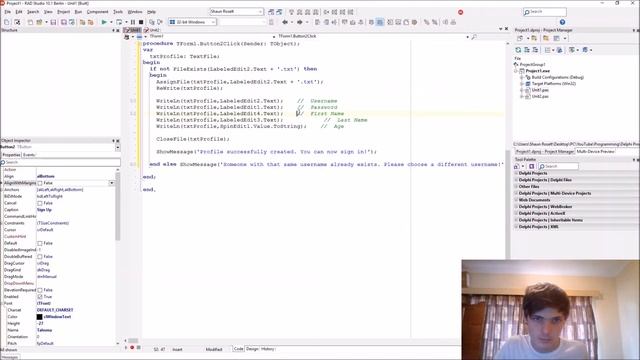640x360 pixels.
Task: Click the Structure panel close icon
Action: (x=118, y=30)
